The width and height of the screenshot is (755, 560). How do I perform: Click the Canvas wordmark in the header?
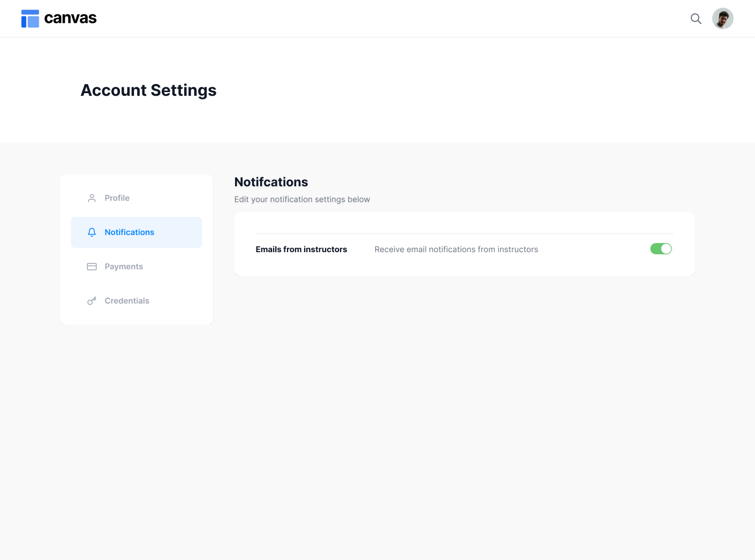[71, 18]
